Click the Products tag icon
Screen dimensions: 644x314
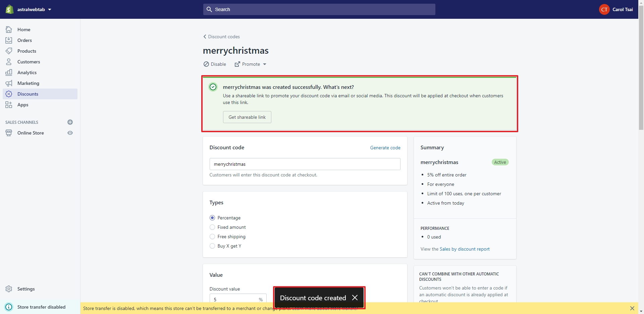pos(9,51)
